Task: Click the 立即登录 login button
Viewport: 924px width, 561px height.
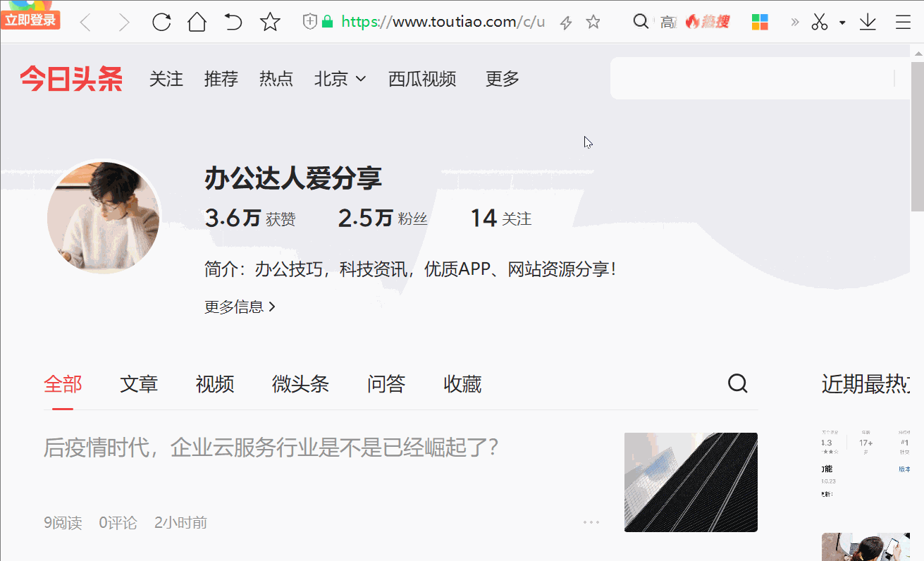Action: click(30, 20)
